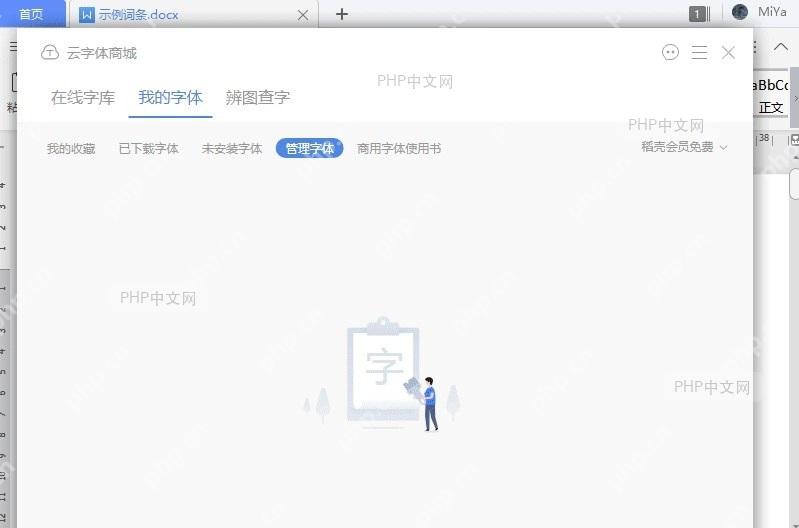Screen dimensions: 799x528
Task: Click the window count badge icon
Action: [x=699, y=14]
